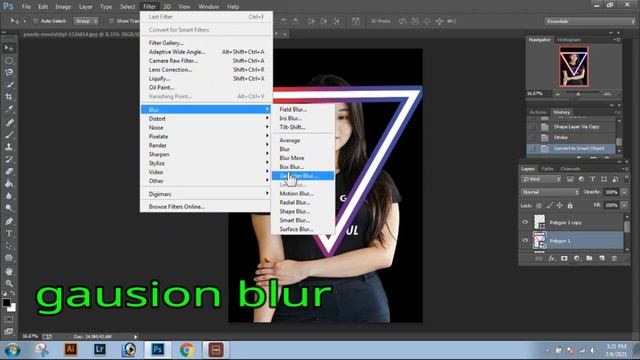Image resolution: width=640 pixels, height=360 pixels.
Task: Create a new group folder
Action: click(x=589, y=258)
